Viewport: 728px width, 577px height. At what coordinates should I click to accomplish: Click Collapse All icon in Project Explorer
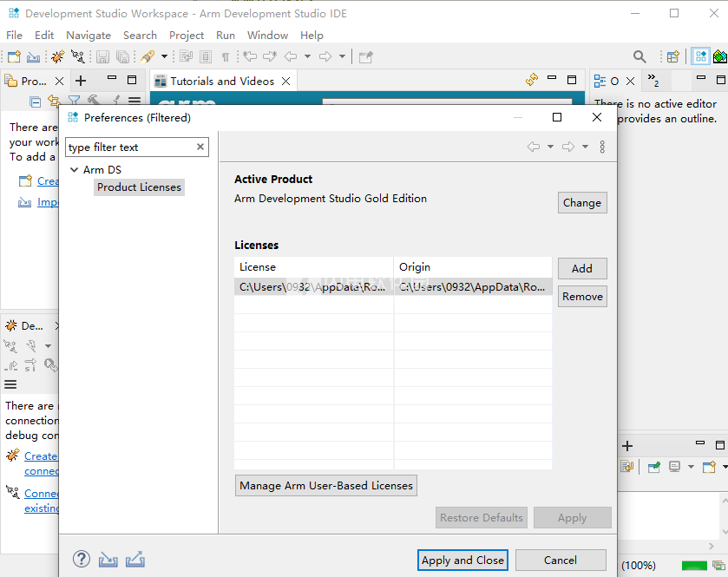coord(35,102)
